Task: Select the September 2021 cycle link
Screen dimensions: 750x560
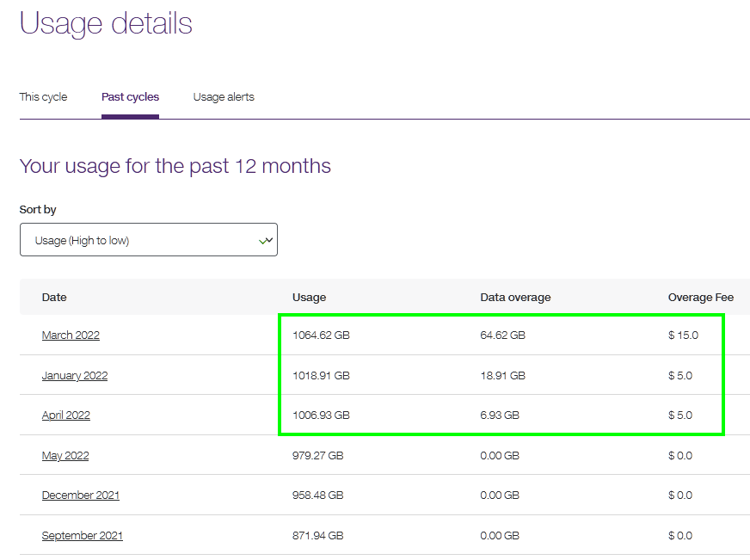Action: tap(83, 536)
